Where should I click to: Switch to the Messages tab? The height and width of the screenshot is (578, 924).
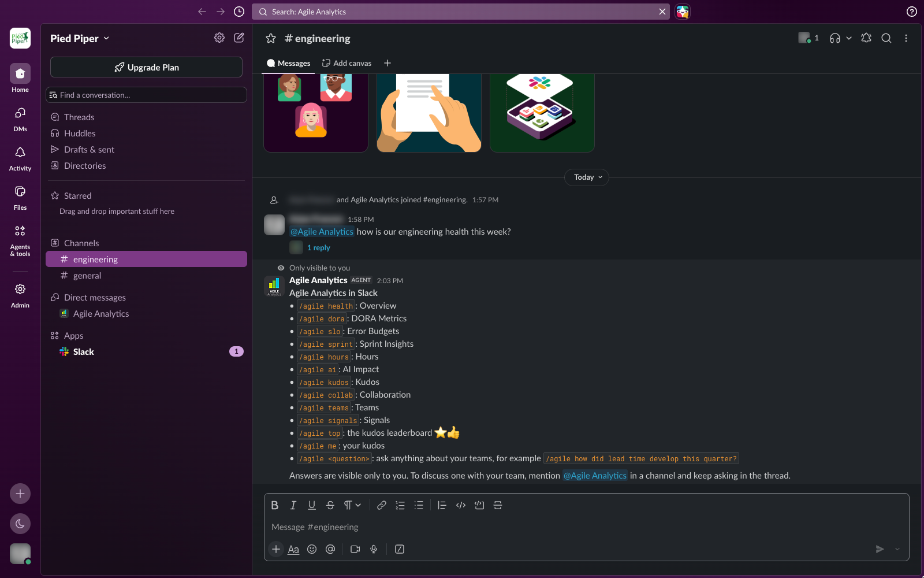288,63
